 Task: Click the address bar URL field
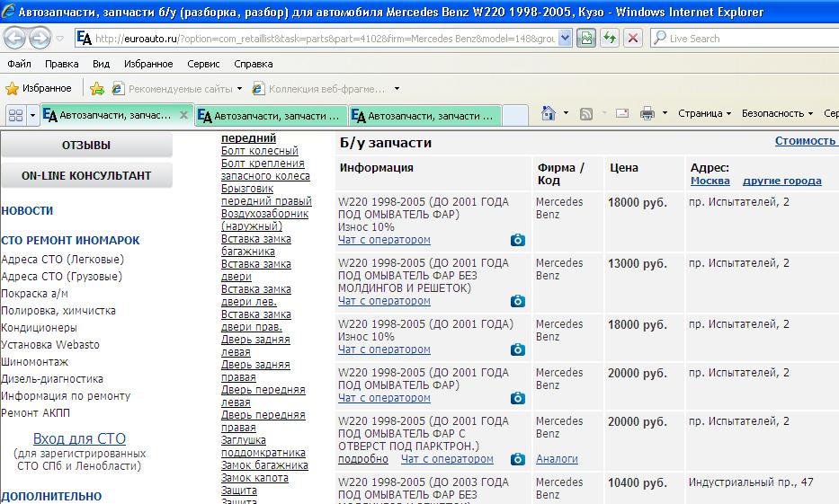325,39
